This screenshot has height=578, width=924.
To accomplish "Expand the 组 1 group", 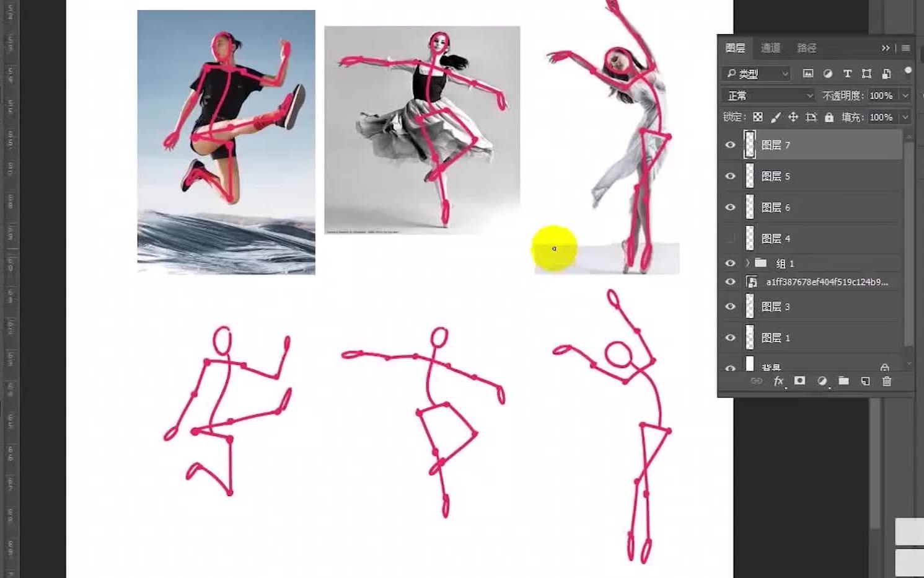I will [747, 263].
